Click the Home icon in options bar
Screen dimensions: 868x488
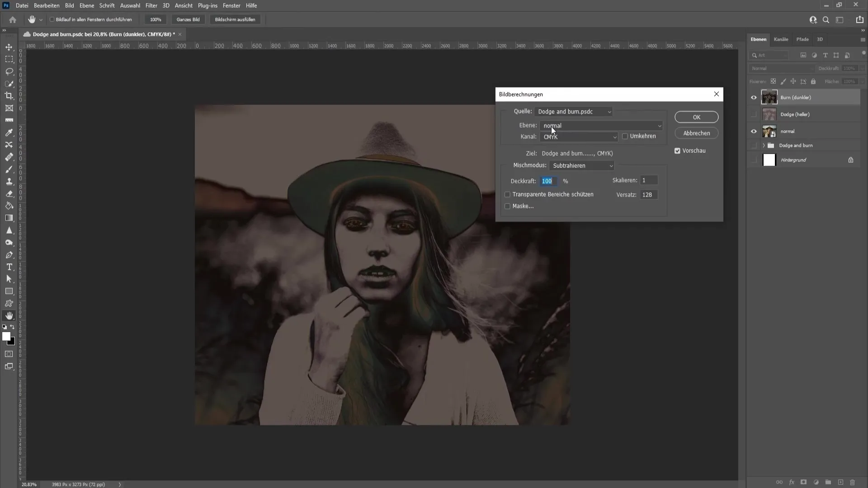13,19
